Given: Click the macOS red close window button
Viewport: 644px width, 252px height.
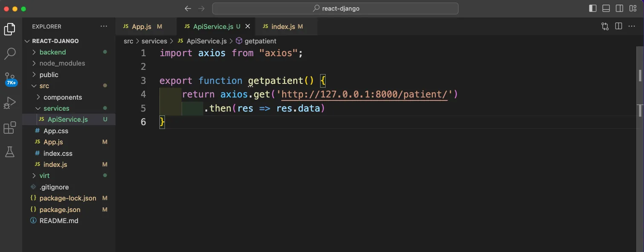Looking at the screenshot, I should tap(6, 9).
